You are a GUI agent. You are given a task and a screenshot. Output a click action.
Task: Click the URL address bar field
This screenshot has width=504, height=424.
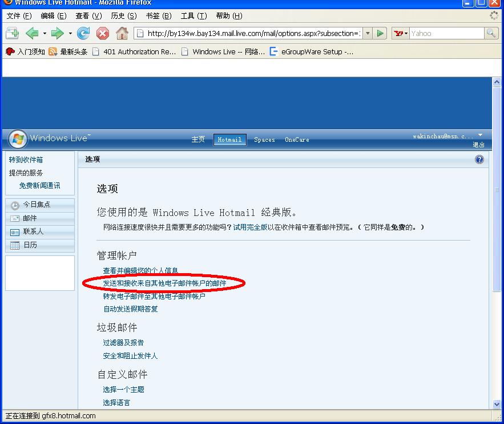[248, 33]
